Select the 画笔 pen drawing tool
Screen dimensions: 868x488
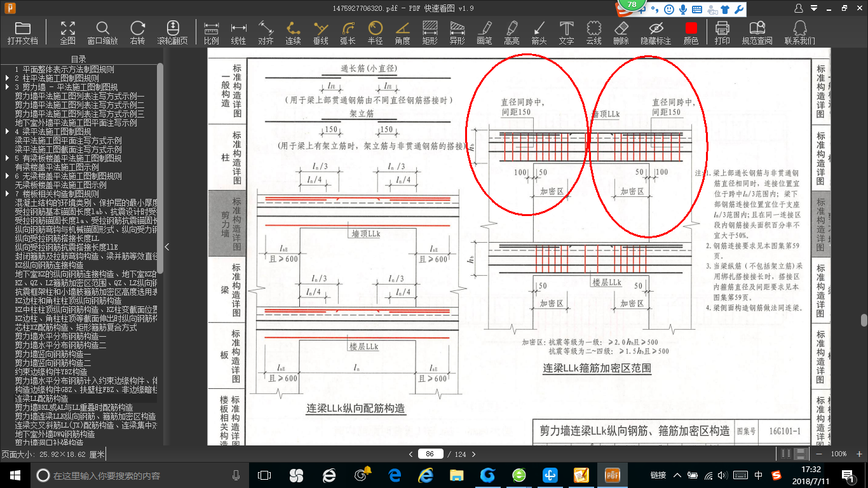[484, 32]
